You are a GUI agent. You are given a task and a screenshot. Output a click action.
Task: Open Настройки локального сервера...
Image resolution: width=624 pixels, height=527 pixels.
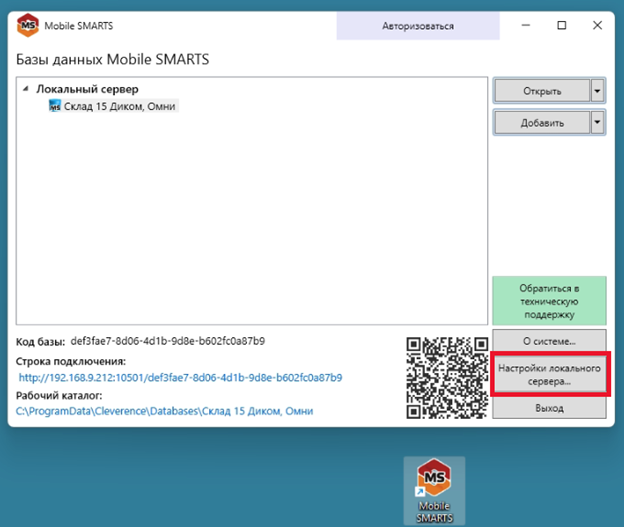tap(549, 374)
